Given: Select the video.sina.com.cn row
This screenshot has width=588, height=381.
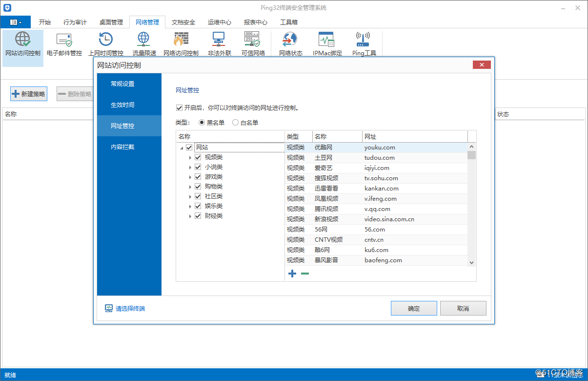Looking at the screenshot, I should pyautogui.click(x=376, y=219).
